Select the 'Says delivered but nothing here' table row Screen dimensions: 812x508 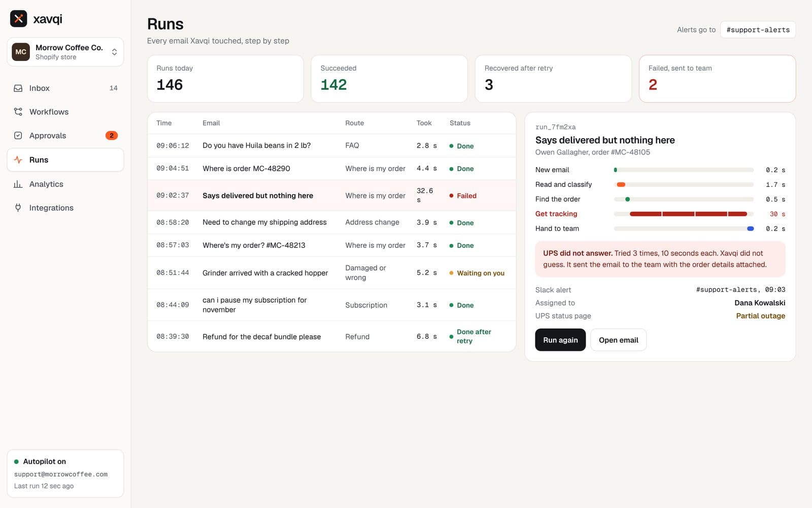(331, 196)
